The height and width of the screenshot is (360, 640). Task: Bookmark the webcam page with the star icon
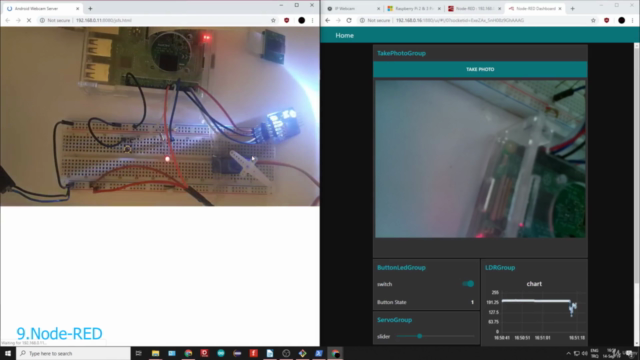pyautogui.click(x=273, y=20)
